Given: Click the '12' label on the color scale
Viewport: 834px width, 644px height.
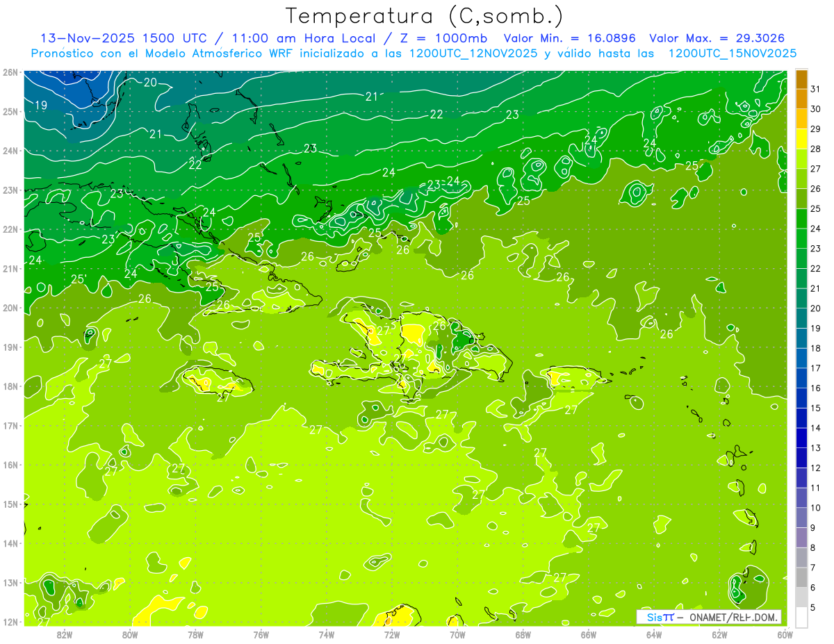Looking at the screenshot, I should click(816, 468).
